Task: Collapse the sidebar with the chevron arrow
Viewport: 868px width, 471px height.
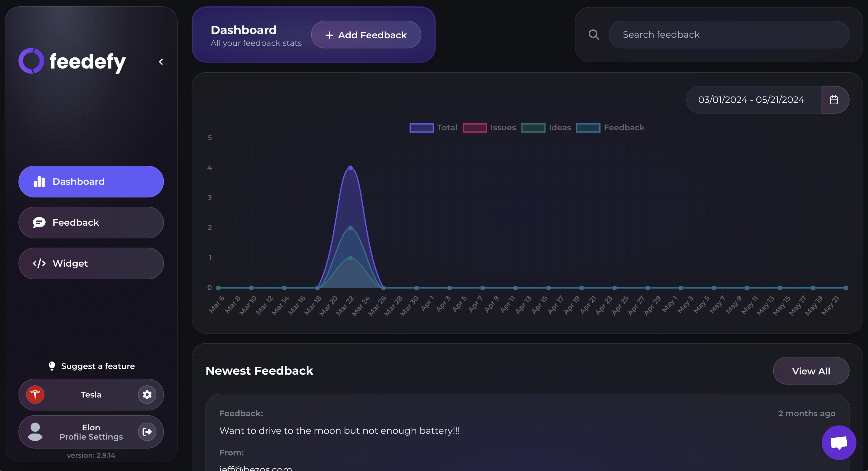Action: click(161, 62)
